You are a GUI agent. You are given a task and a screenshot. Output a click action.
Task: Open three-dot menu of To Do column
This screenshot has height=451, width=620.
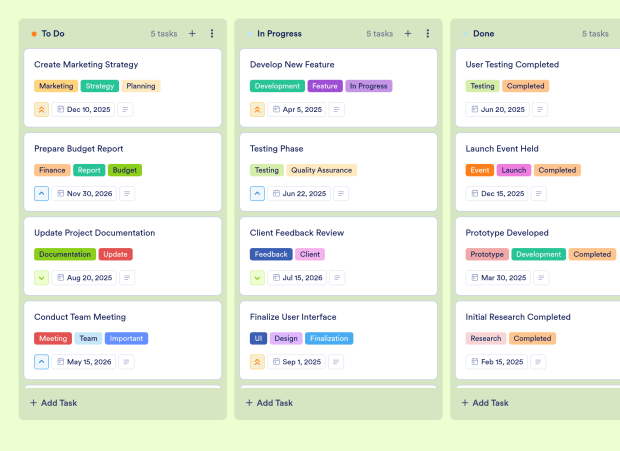[x=212, y=33]
